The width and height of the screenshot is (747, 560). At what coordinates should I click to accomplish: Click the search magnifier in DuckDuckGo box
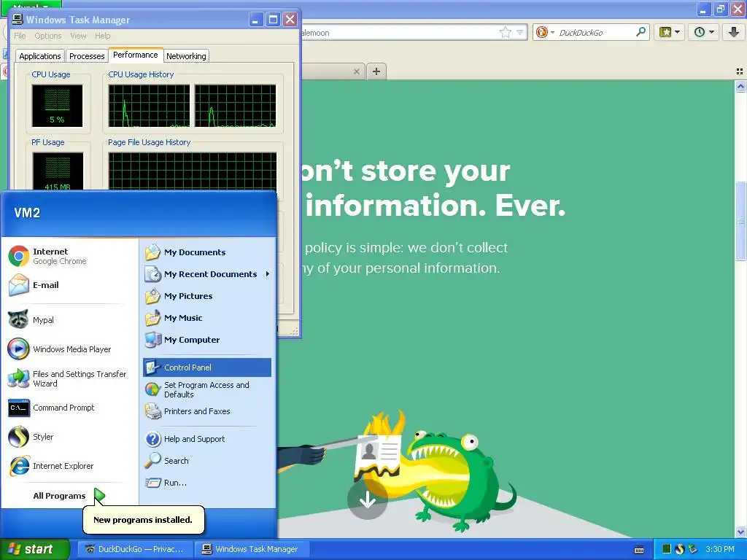click(640, 32)
